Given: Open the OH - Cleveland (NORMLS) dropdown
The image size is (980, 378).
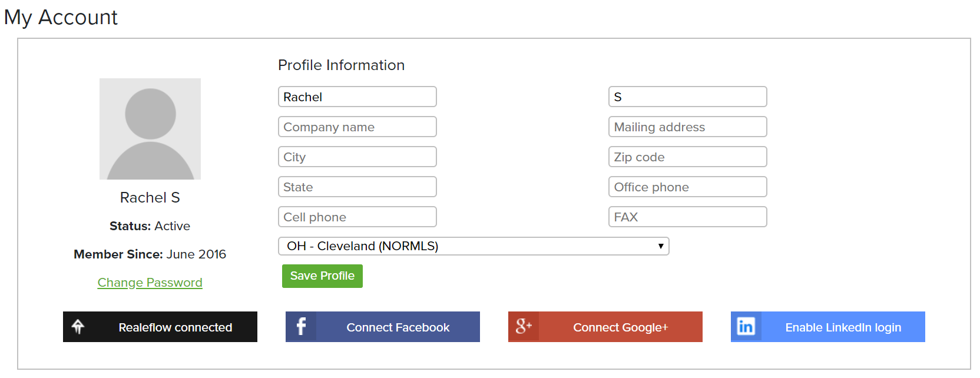Looking at the screenshot, I should (474, 246).
